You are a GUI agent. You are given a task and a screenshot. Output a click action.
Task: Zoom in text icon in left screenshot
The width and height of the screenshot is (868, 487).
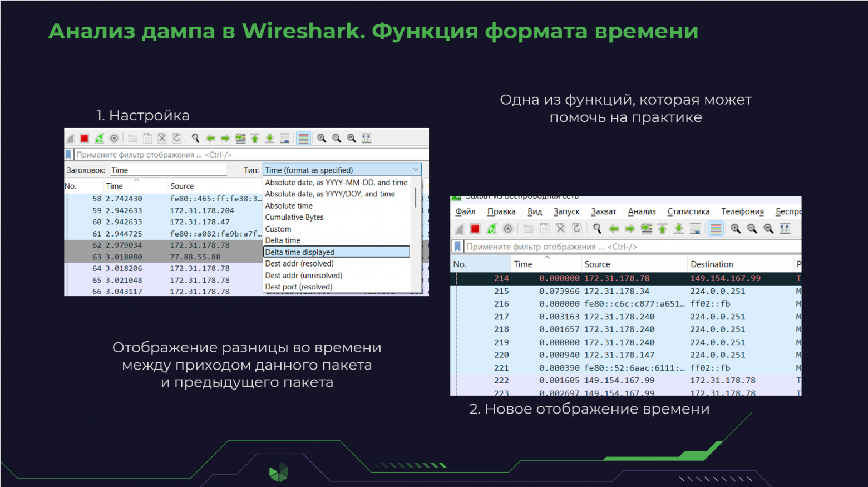click(x=322, y=139)
